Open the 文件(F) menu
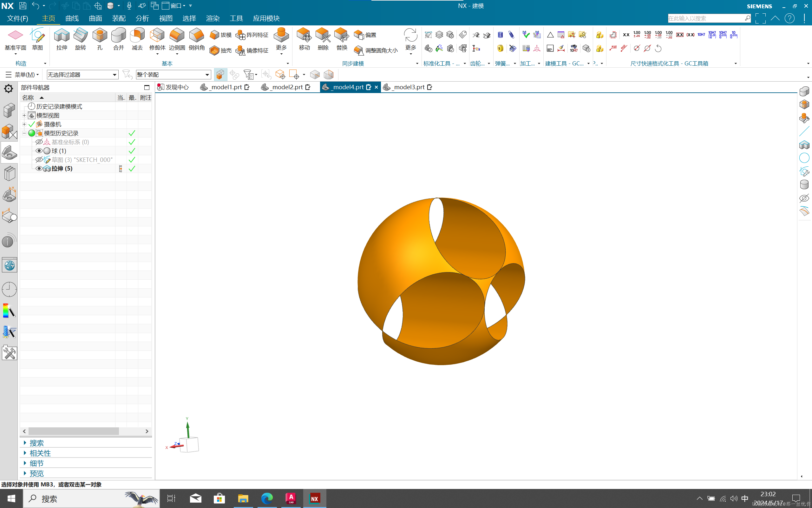The image size is (812, 508). click(17, 18)
